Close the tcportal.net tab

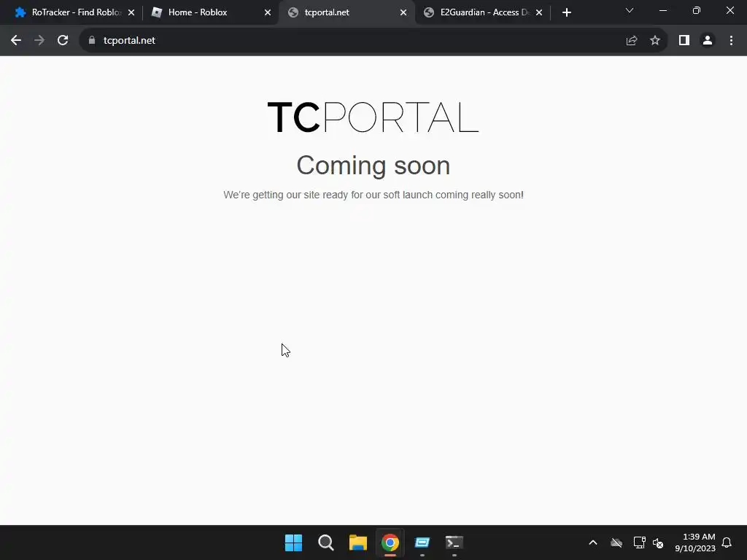click(x=403, y=13)
